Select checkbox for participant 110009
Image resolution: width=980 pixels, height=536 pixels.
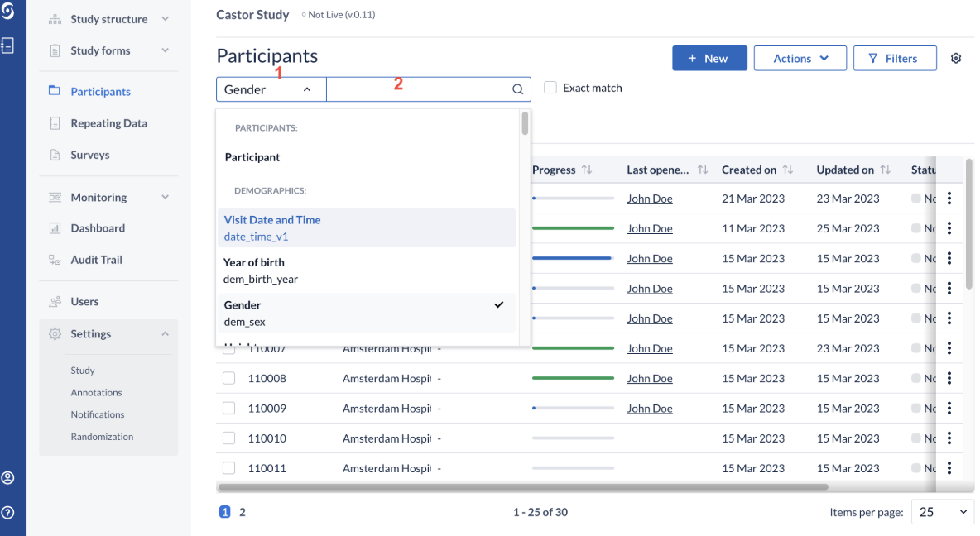point(228,409)
